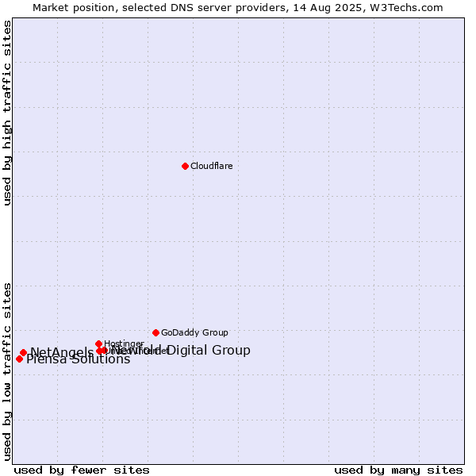Click the Cloudflare red data point
Image resolution: width=476 pixels, height=476 pixels.
[185, 166]
